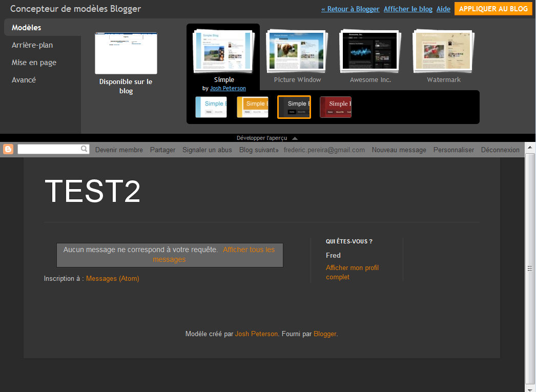Click the Appliquer au blog button
Image resolution: width=536 pixels, height=392 pixels.
coord(493,9)
